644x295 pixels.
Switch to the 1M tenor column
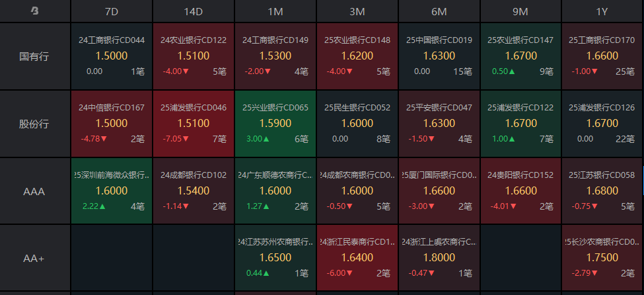(275, 11)
